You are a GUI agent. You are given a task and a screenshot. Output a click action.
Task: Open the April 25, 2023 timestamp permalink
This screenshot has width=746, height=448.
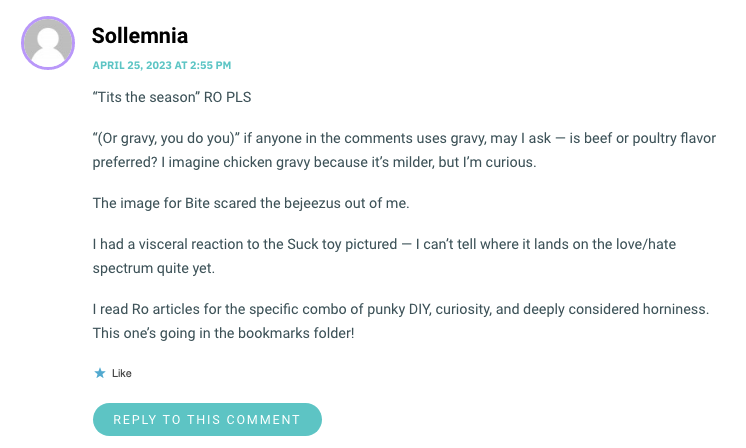162,65
